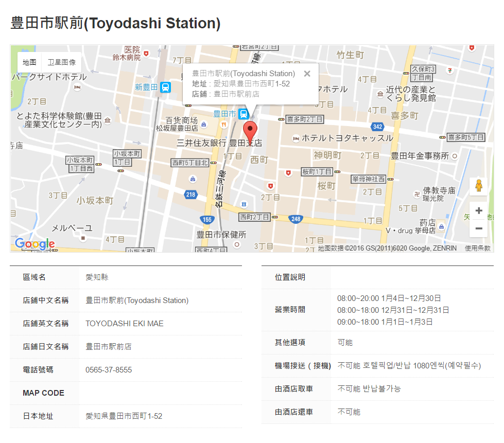
Task: Click the 近代の産業とくらし発見館 museum icon
Action: 380,94
